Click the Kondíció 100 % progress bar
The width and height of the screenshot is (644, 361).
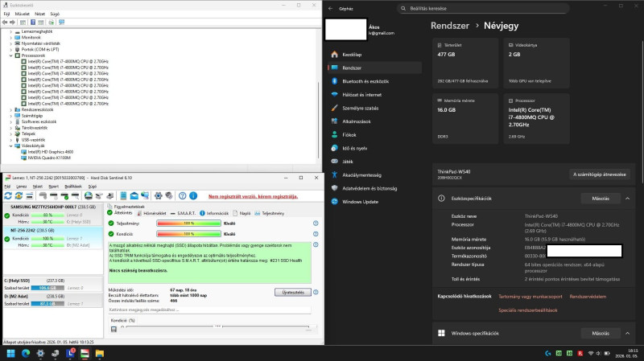[188, 234]
